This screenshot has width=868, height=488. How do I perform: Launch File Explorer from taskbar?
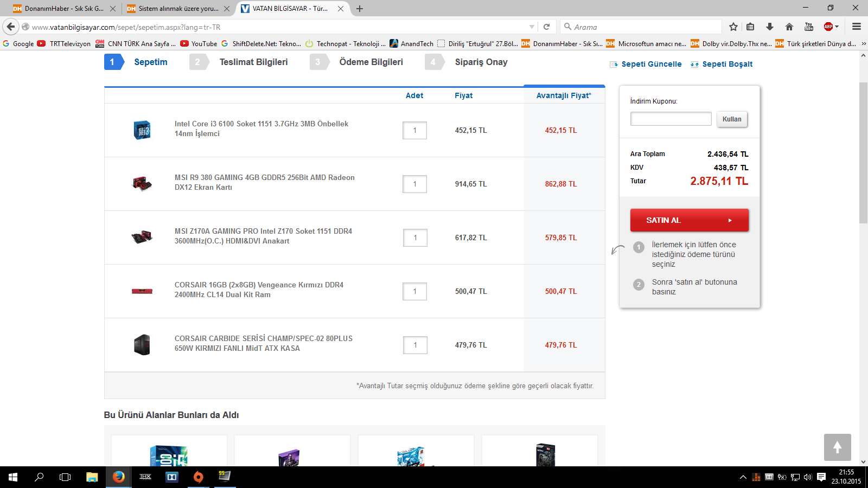click(x=92, y=477)
